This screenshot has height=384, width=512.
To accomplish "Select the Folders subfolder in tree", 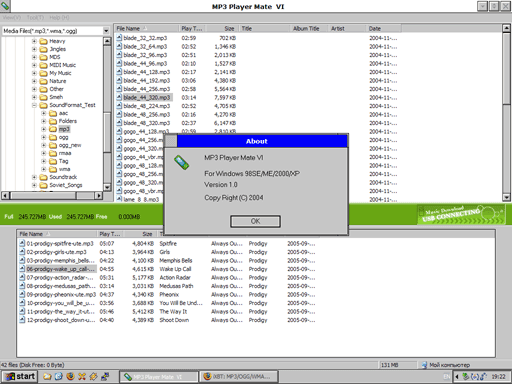I will pos(68,121).
